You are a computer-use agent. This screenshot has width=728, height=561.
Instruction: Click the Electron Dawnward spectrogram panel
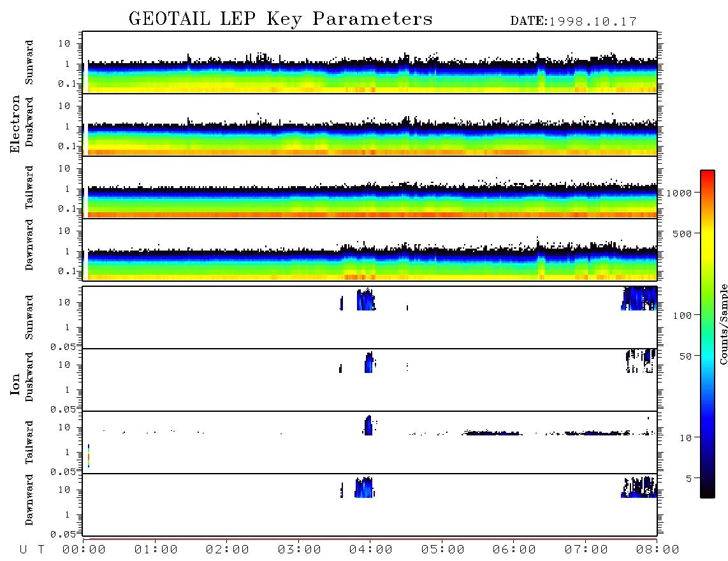coord(370,249)
